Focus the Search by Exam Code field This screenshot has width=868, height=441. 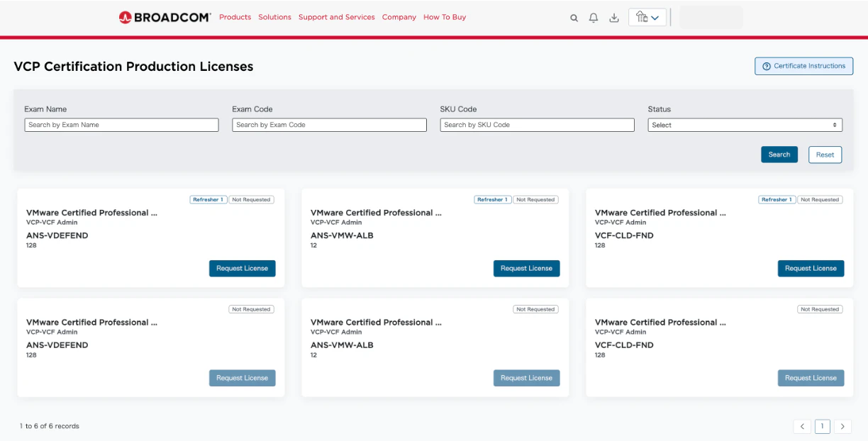click(329, 125)
